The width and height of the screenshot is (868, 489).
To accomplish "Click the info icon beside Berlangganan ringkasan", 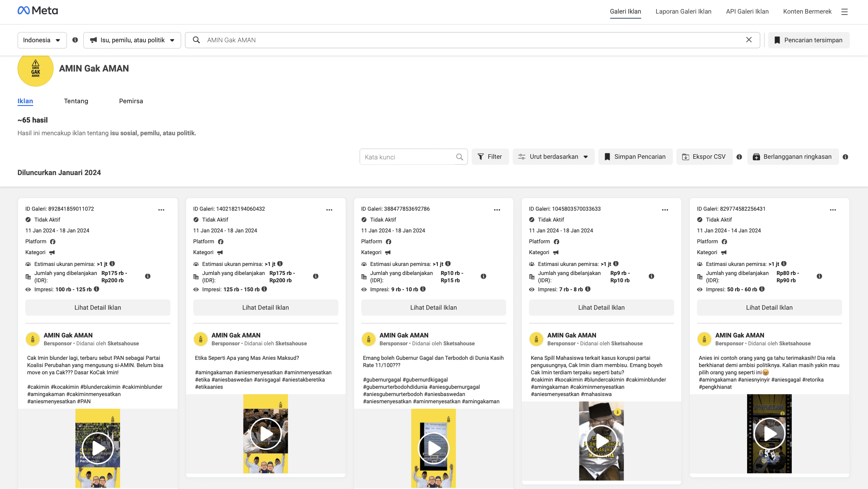I will pos(845,157).
